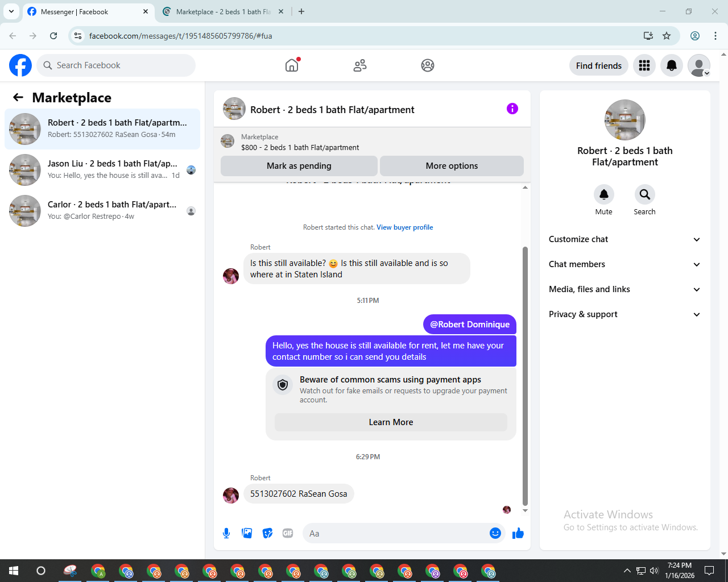Click the listing thumbnail in right panel
Screen dimensions: 728x582
point(625,120)
